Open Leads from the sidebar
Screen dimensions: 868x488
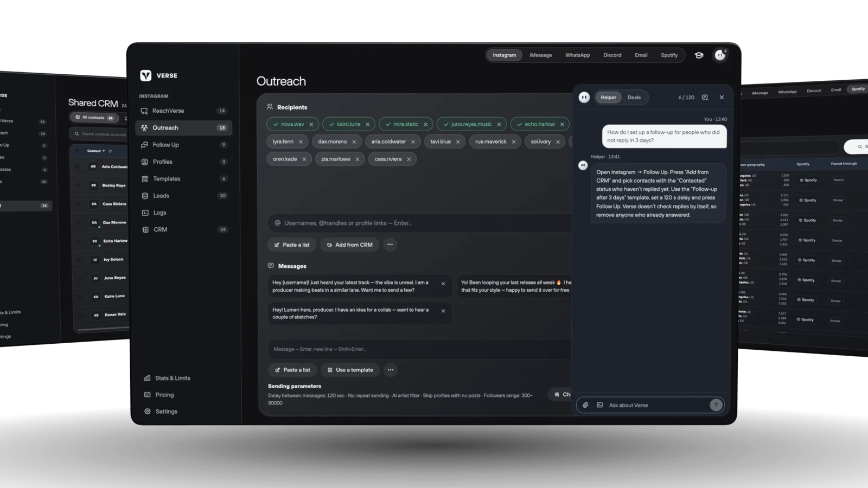click(184, 196)
